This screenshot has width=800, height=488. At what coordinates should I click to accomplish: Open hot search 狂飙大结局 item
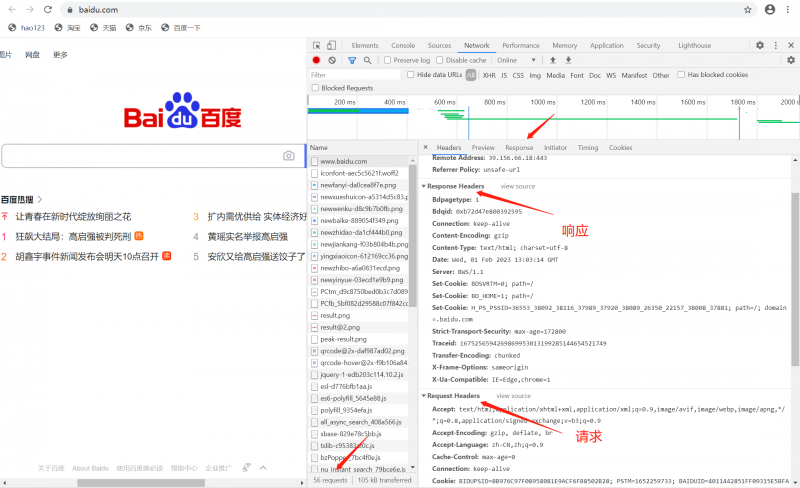73,236
